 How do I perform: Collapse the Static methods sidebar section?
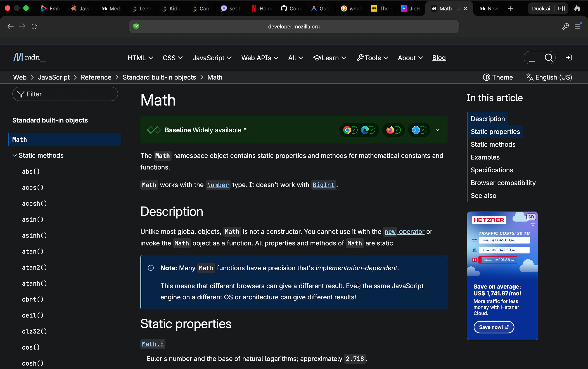38,155
